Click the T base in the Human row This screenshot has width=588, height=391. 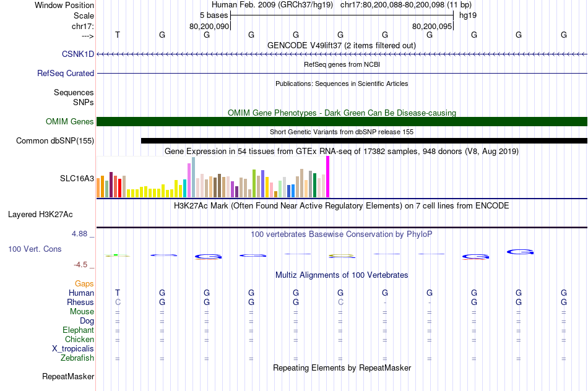pos(118,293)
